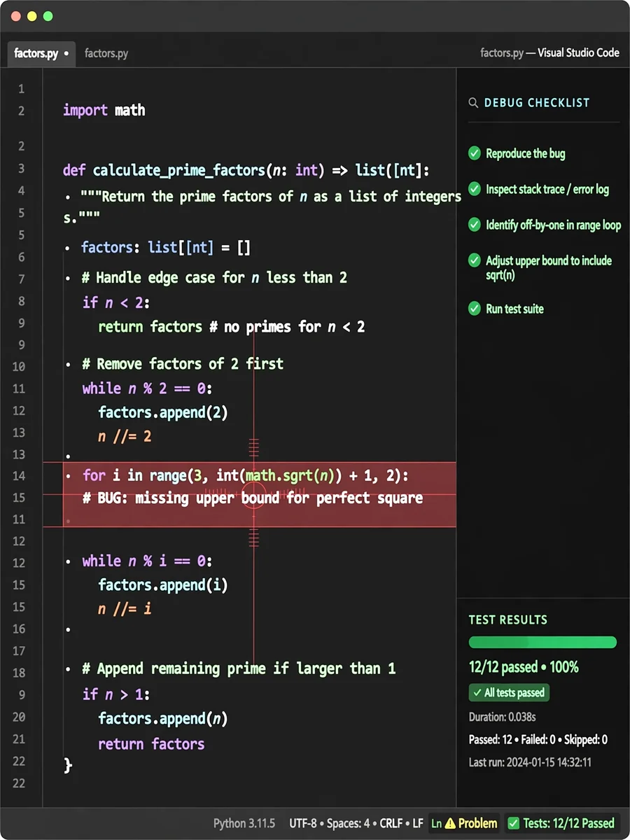This screenshot has width=630, height=840.
Task: Click the All tests passed badge
Action: [509, 693]
